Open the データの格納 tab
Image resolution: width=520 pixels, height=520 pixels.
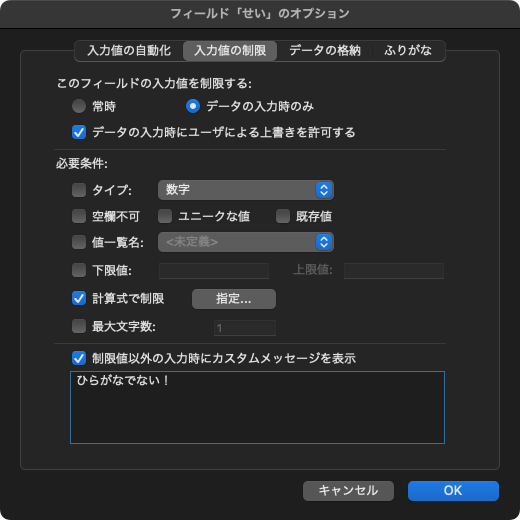[325, 51]
